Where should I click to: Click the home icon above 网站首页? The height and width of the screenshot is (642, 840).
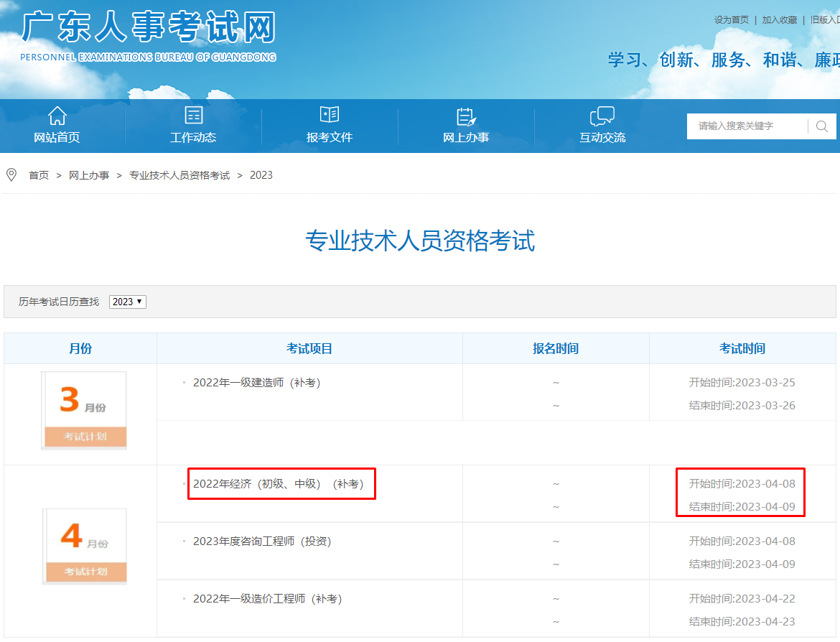57,116
